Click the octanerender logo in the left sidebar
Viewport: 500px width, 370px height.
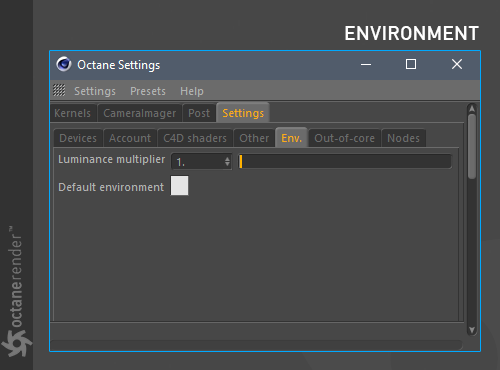(x=16, y=291)
